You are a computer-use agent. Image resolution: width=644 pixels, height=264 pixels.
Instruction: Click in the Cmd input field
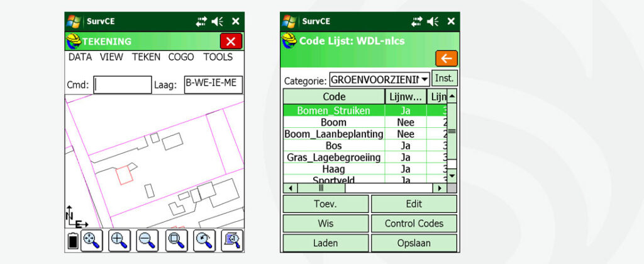coord(123,85)
